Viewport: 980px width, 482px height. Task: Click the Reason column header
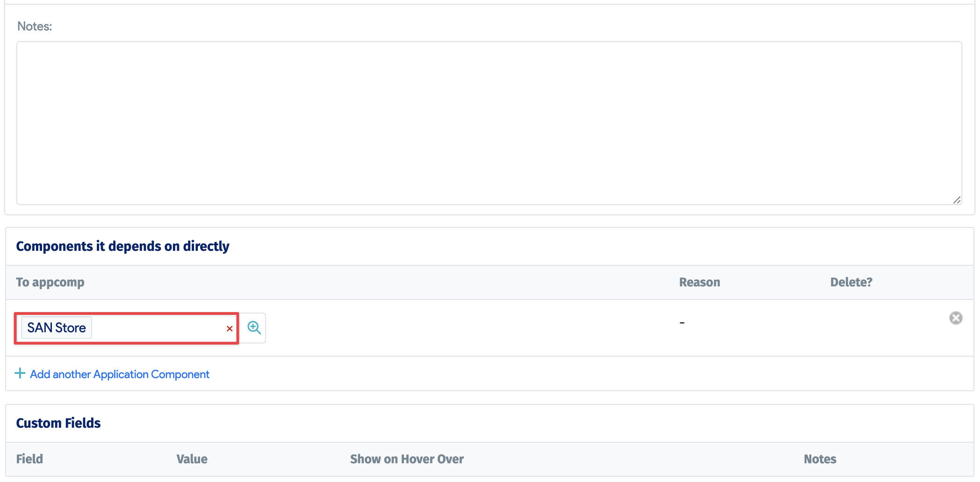click(699, 282)
